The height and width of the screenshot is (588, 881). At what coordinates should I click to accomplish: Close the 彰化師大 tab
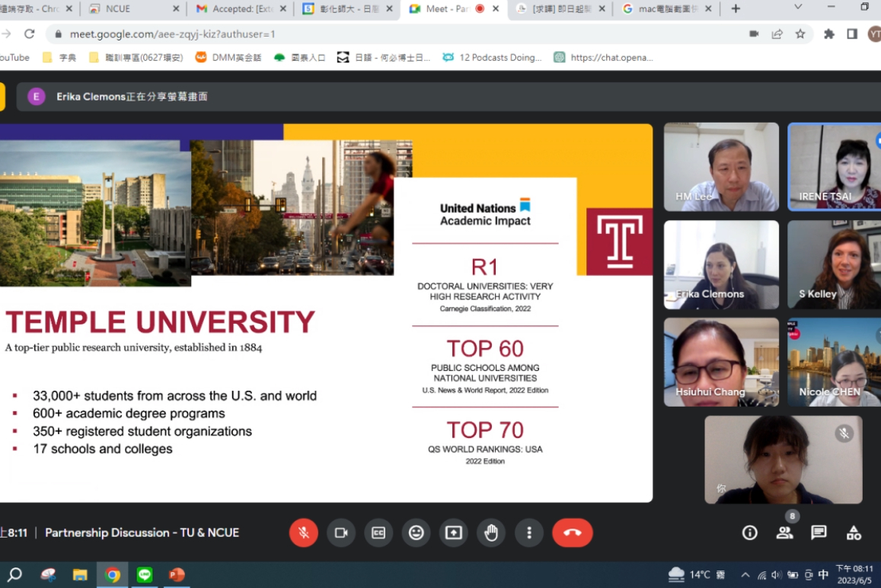pos(389,8)
